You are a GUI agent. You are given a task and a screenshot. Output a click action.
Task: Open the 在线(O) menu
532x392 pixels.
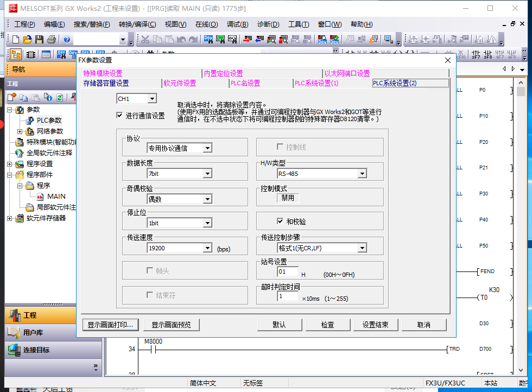[207, 24]
